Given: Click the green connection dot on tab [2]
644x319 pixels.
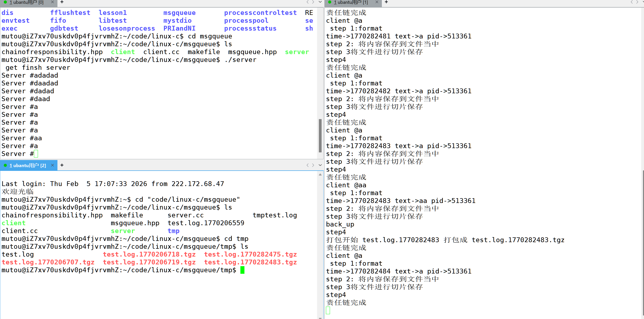Looking at the screenshot, I should click(5, 165).
